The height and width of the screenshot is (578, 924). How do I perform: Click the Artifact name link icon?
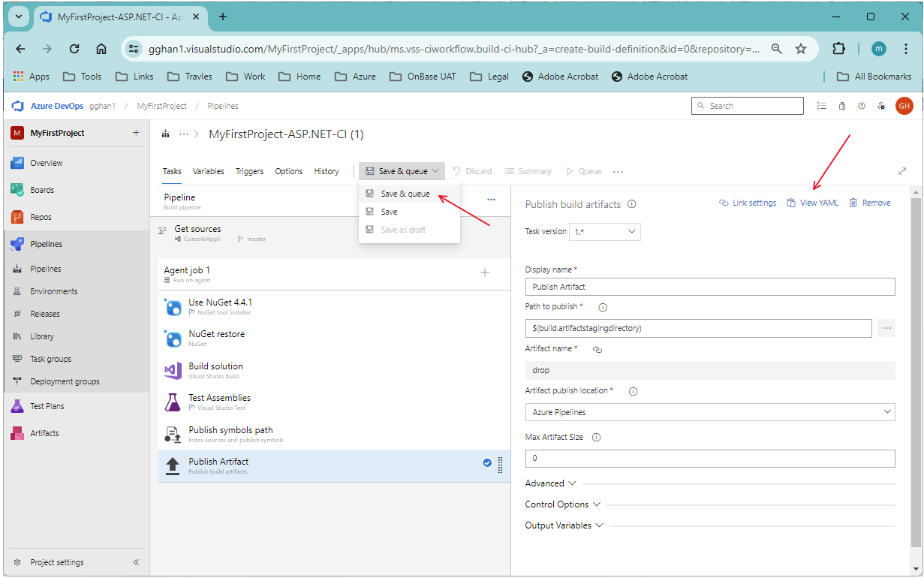coord(597,349)
